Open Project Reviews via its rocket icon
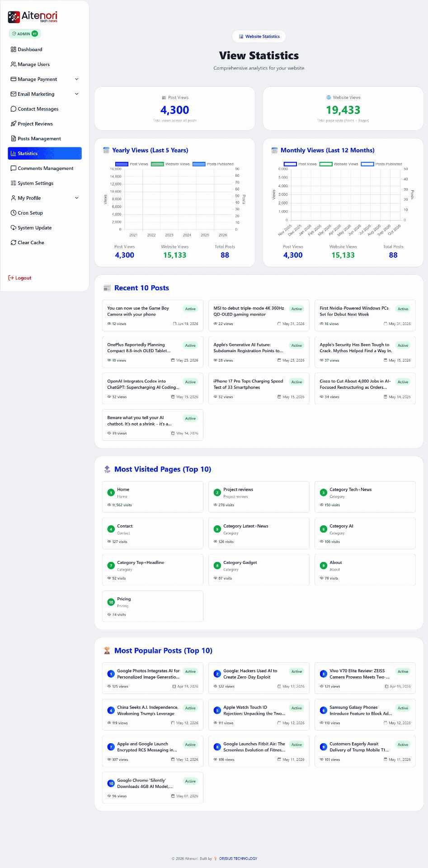This screenshot has height=868, width=428. coord(14,124)
